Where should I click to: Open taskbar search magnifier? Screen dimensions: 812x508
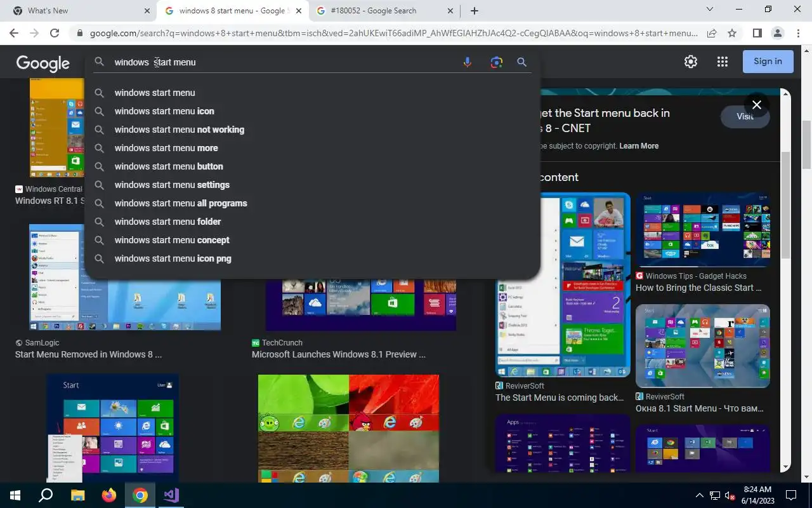coord(46,495)
